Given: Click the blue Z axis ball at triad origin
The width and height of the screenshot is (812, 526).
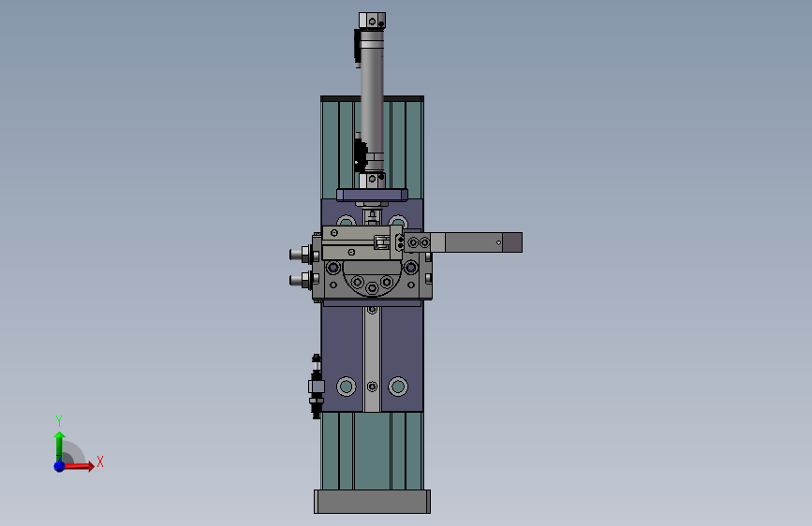Looking at the screenshot, I should click(x=60, y=466).
